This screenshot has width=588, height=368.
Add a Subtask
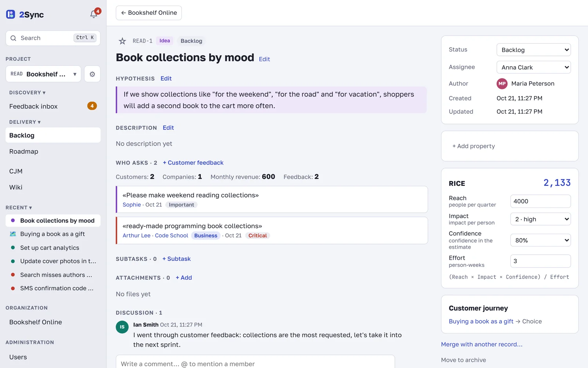pyautogui.click(x=176, y=259)
